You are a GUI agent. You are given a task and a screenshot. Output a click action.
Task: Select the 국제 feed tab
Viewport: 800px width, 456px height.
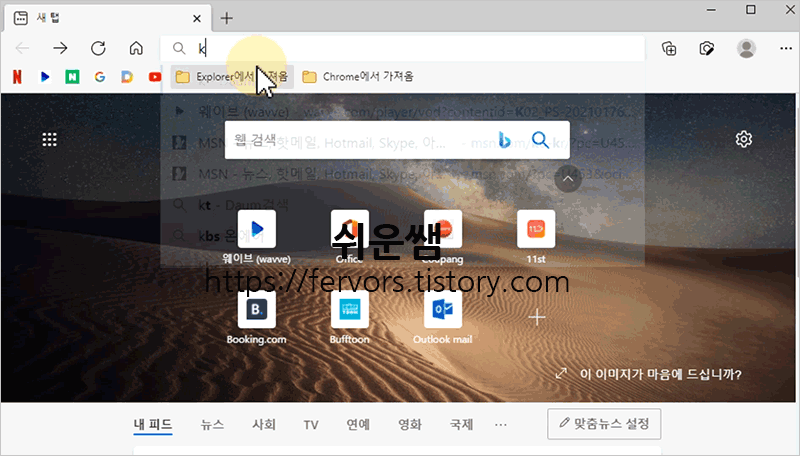tap(461, 424)
